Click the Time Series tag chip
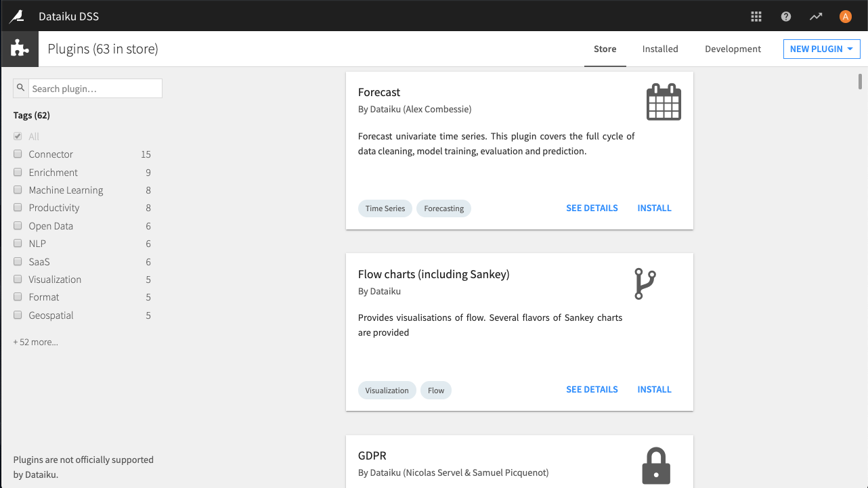This screenshot has height=488, width=868. point(385,208)
